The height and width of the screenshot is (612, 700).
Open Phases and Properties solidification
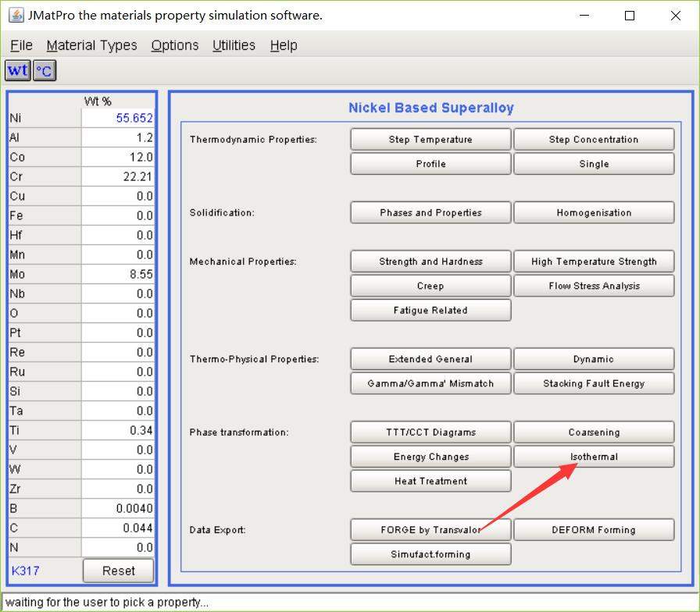[430, 212]
